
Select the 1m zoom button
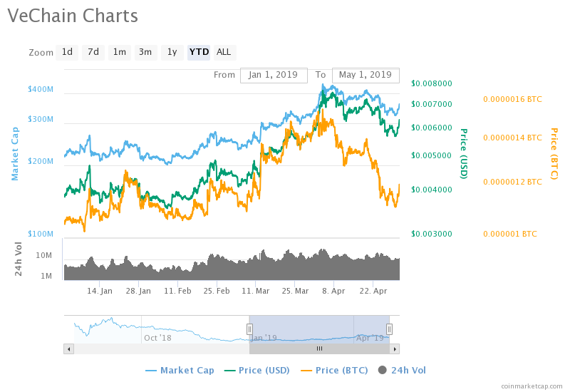tap(119, 52)
